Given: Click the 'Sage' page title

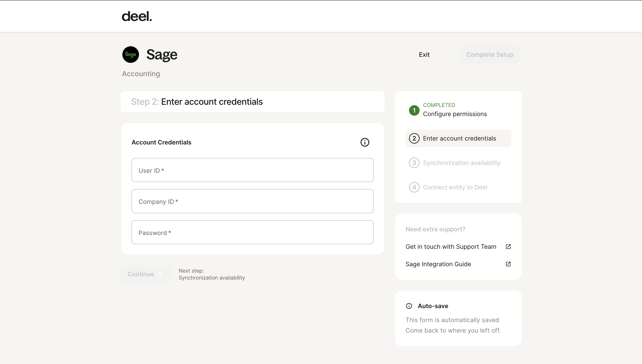Looking at the screenshot, I should tap(162, 55).
